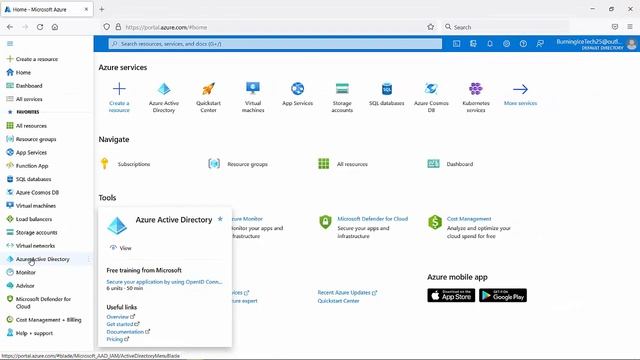Open Secure your application by using OpenID training link
This screenshot has width=640, height=360.
[x=164, y=282]
